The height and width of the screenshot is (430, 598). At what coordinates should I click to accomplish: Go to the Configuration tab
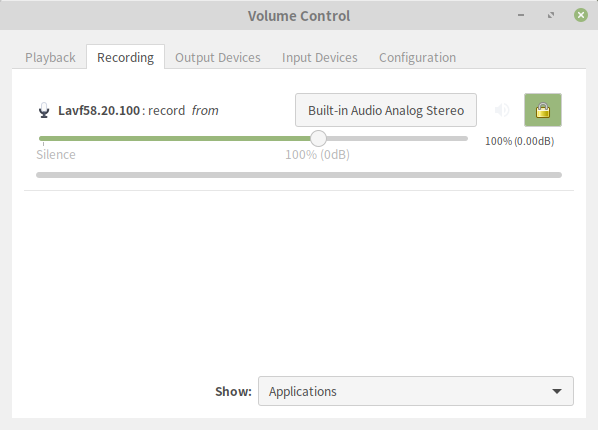417,57
